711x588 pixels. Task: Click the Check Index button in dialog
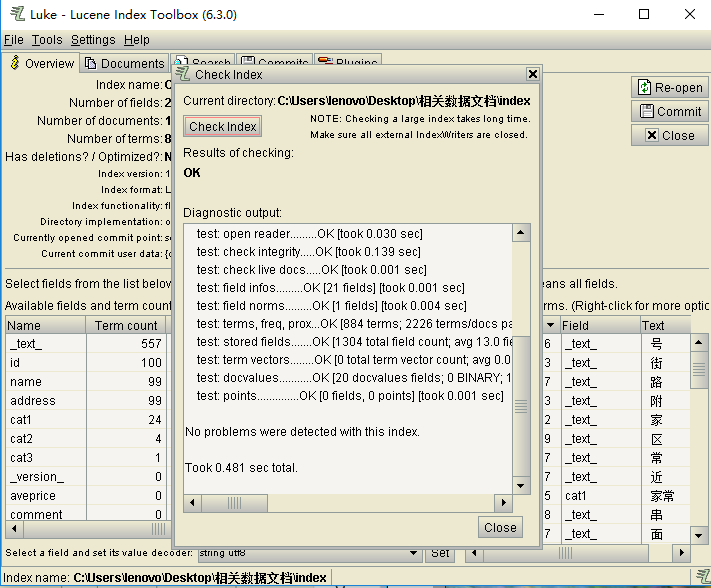click(222, 126)
